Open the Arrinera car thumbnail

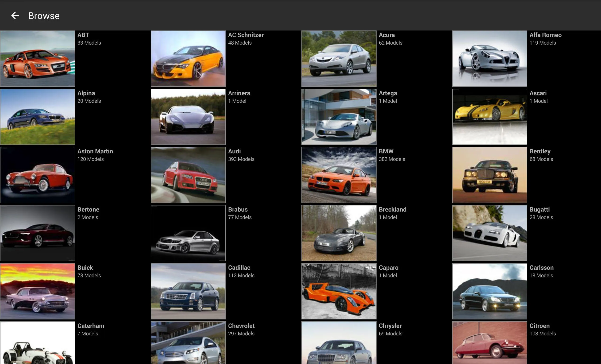pyautogui.click(x=188, y=117)
